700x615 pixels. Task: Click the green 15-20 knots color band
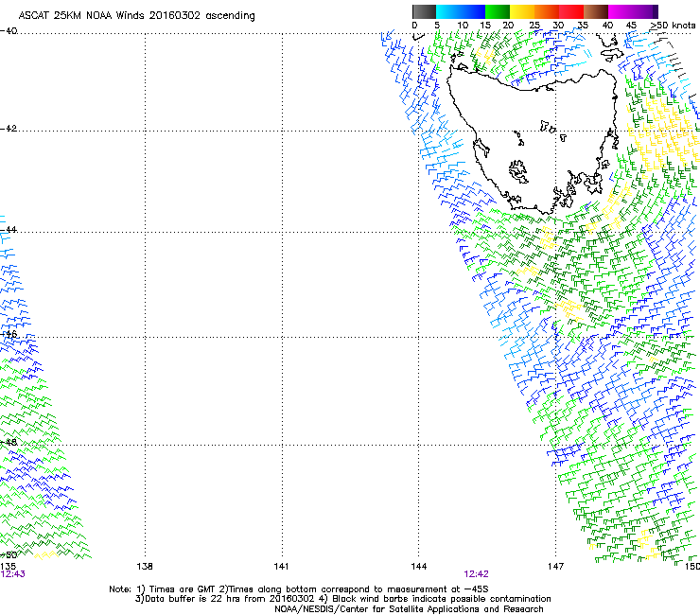(x=498, y=11)
